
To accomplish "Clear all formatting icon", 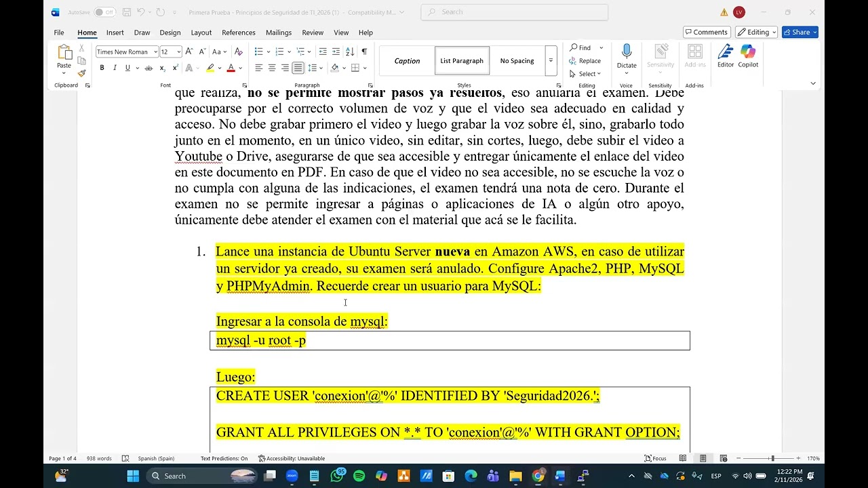I will click(238, 52).
